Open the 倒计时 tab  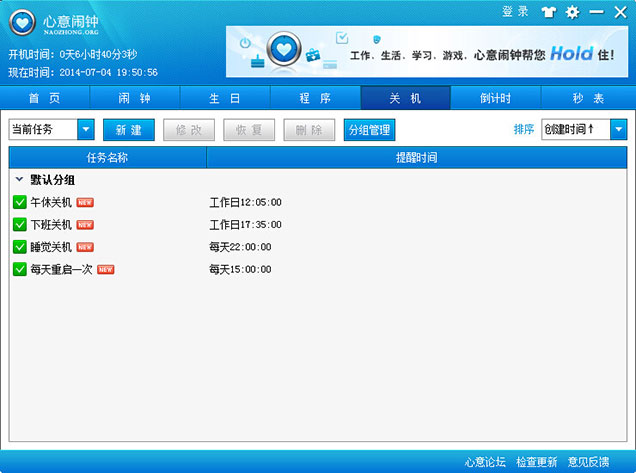(x=496, y=98)
